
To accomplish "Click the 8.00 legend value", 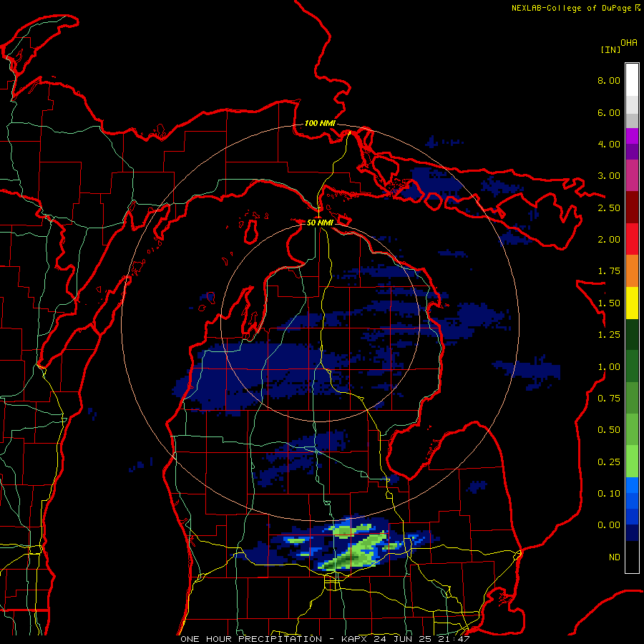I will coord(609,80).
